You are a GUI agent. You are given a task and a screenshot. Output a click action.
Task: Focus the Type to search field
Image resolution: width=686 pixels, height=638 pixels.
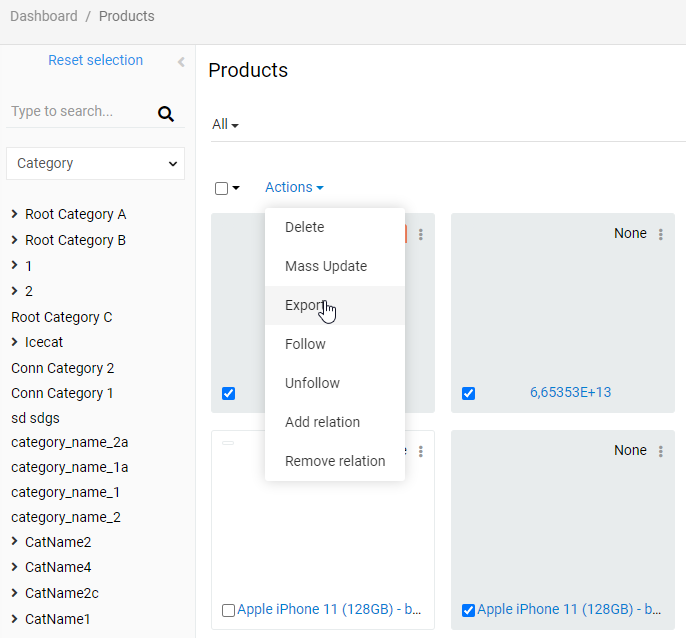click(81, 111)
